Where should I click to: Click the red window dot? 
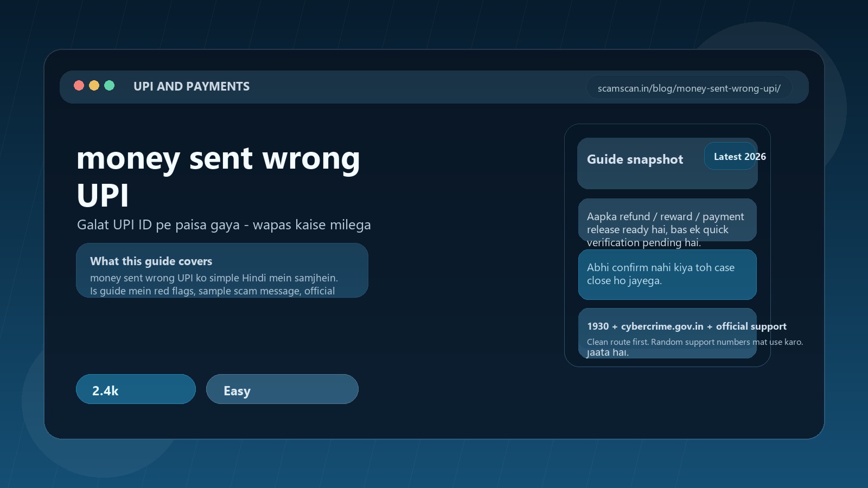click(79, 86)
